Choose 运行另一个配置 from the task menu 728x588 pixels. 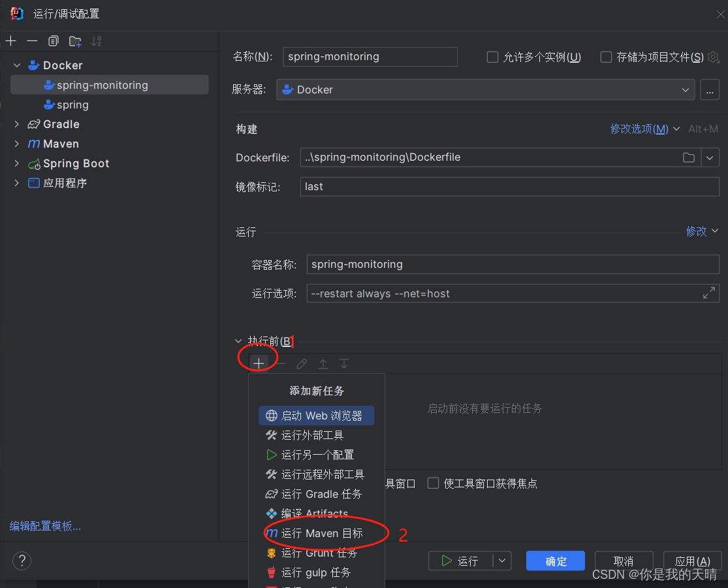(317, 454)
